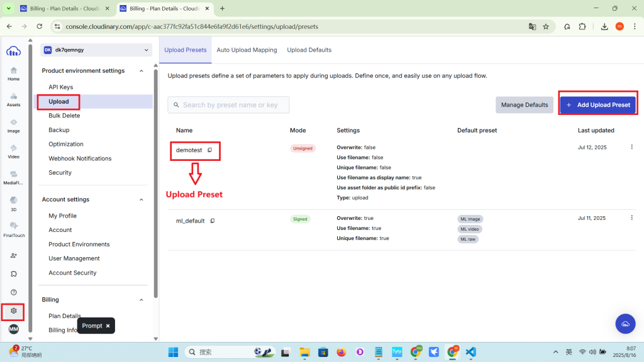Close the Prompt tooltip
This screenshot has height=362, width=644.
click(x=108, y=326)
